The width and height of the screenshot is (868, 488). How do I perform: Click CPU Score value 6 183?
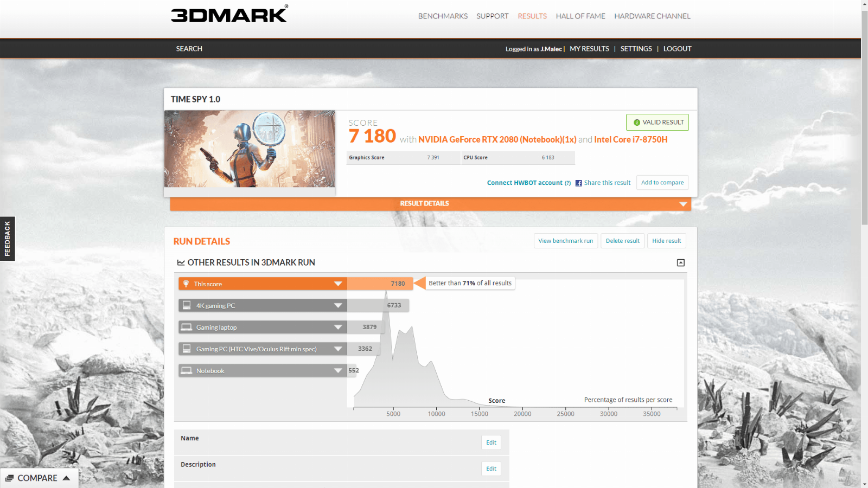pyautogui.click(x=548, y=158)
